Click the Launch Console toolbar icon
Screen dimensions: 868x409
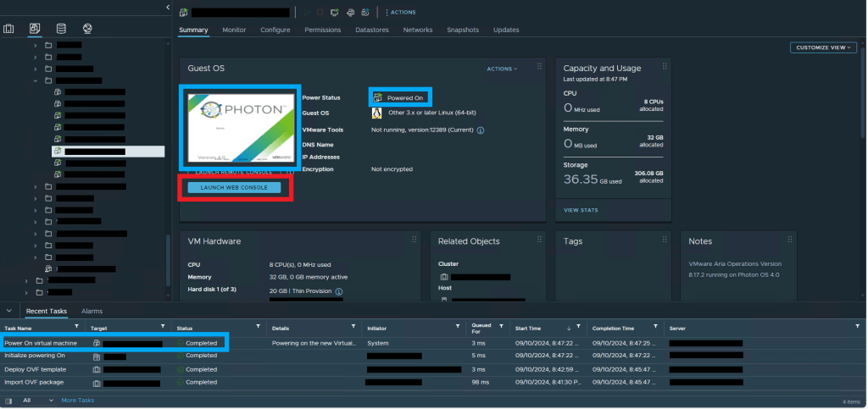click(335, 13)
